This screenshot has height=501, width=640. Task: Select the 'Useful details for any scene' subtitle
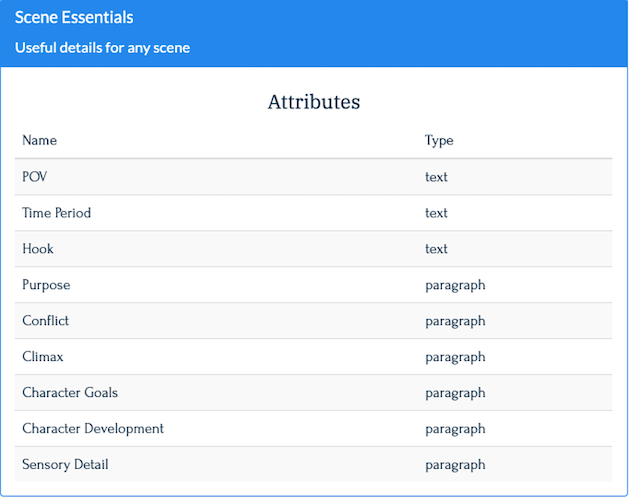coord(102,48)
